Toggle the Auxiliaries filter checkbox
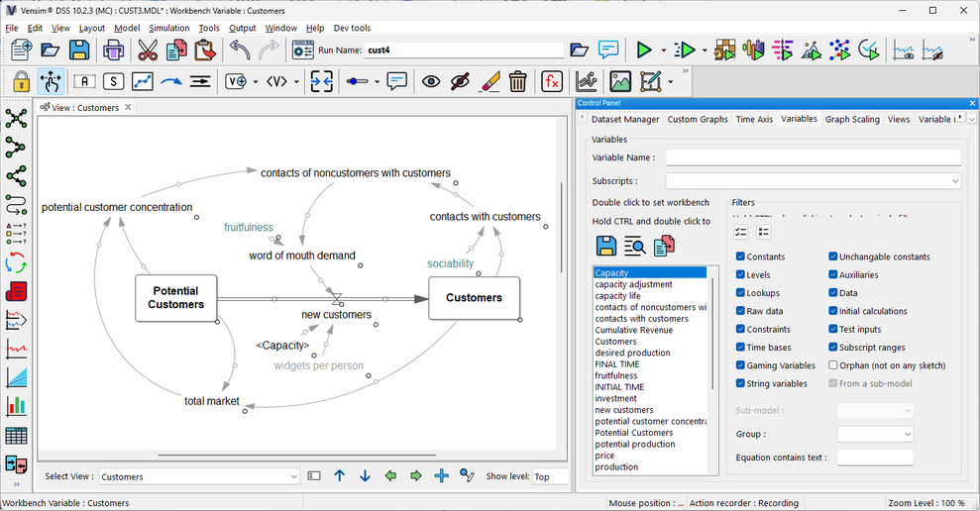Viewport: 980px width, 511px height. point(833,275)
